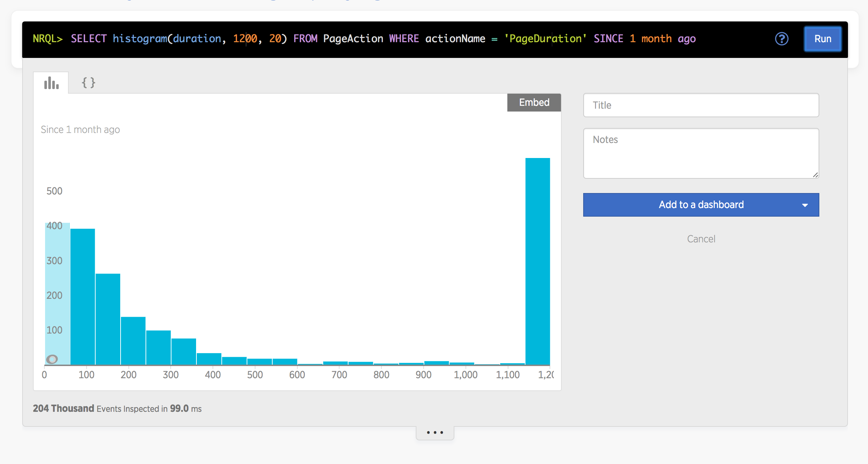Click inside the Notes text area
Viewport: 868px width, 464px height.
(x=701, y=153)
